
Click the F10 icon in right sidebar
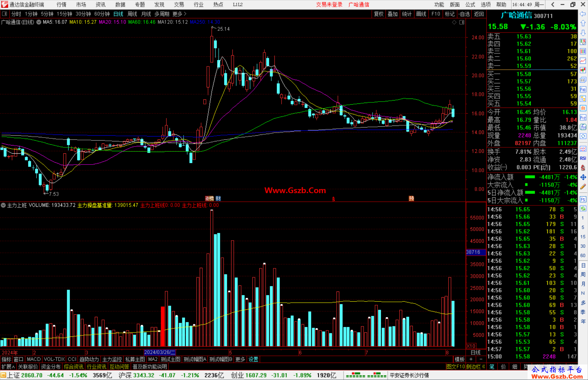(x=583, y=89)
